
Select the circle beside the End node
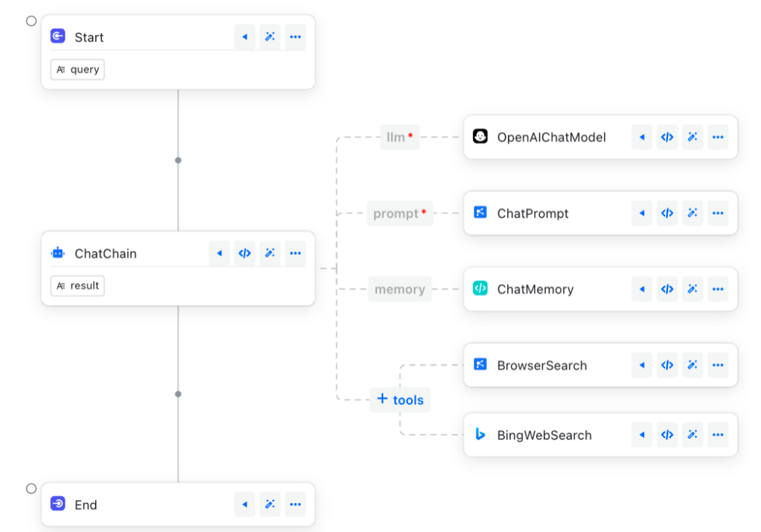[x=31, y=488]
